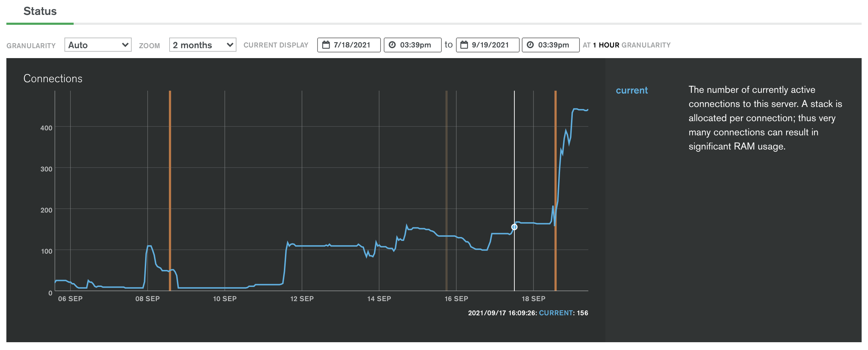Click the peak of the connections line

tap(576, 109)
